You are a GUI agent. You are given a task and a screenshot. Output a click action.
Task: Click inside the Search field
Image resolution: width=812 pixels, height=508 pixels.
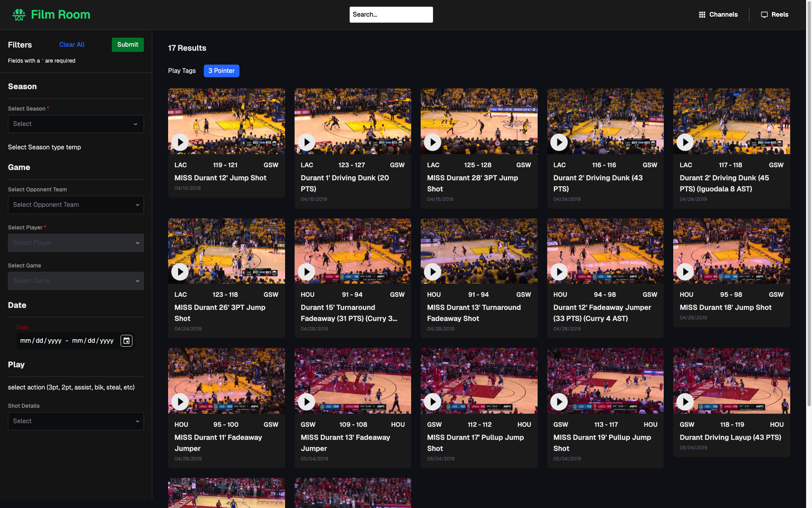pos(391,14)
